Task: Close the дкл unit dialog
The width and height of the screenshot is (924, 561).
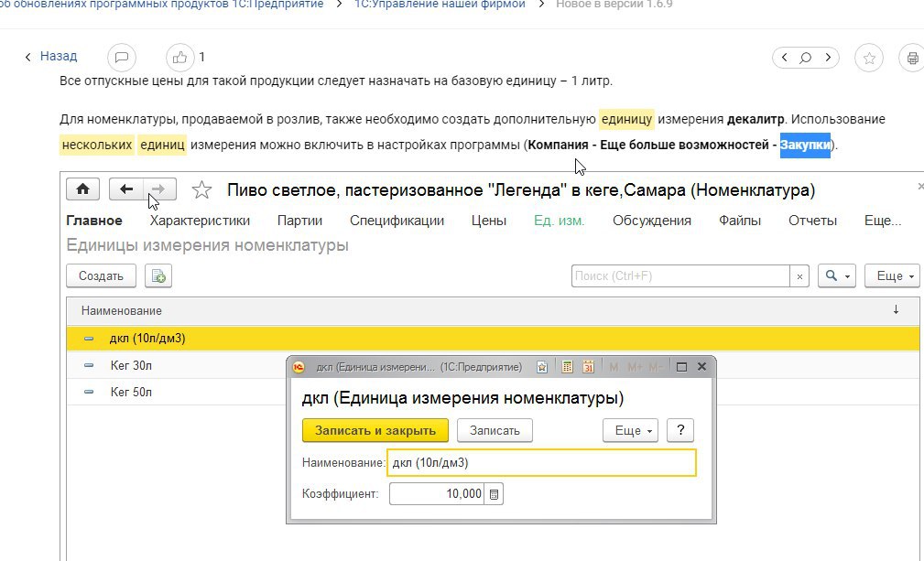Action: 701,367
